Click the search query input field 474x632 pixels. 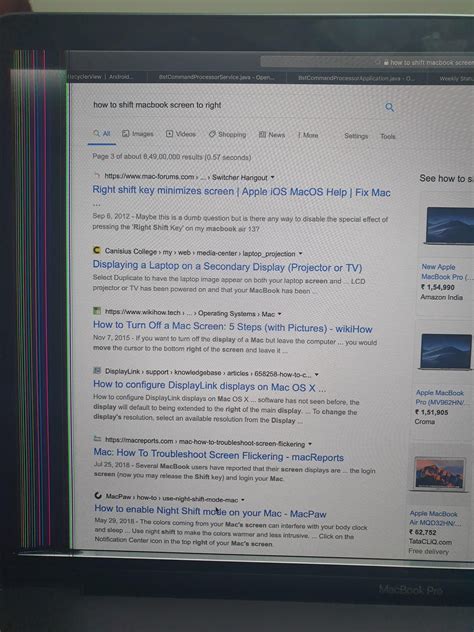coord(236,105)
